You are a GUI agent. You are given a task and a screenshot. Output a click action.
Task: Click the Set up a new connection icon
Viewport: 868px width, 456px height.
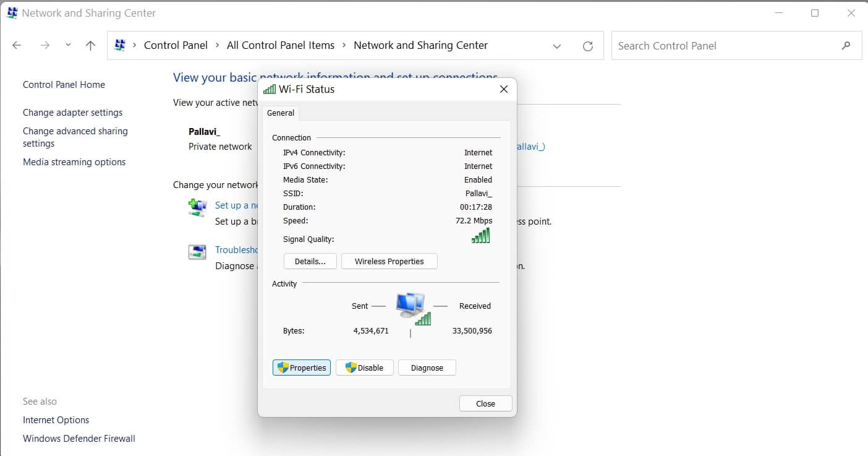pos(197,207)
